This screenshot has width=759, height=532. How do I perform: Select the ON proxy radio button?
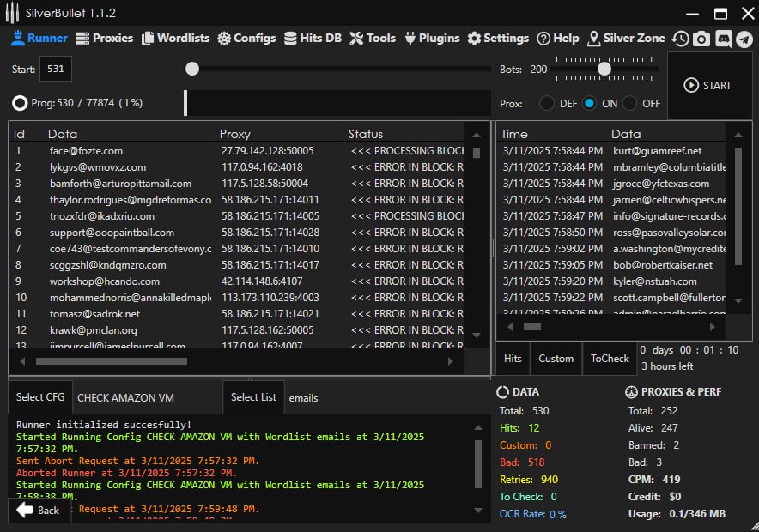589,104
